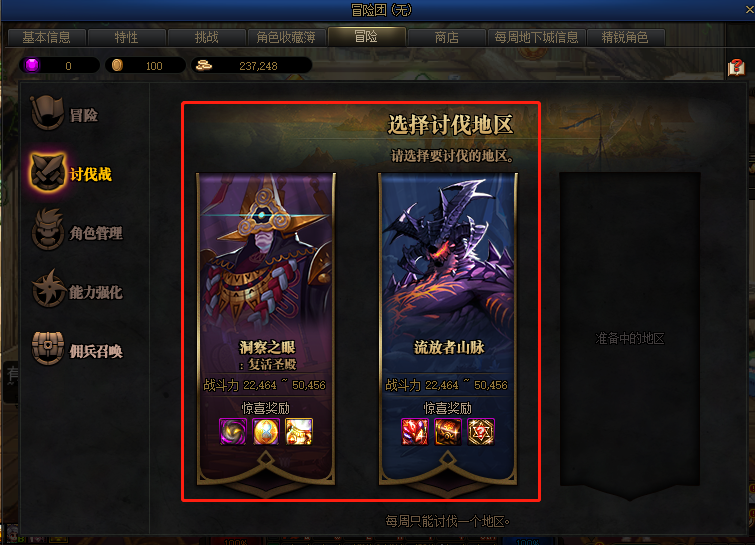Screen dimensions: 755x545
Task: Open the 佣兵召唤 treasure chest icon
Action: tap(48, 348)
